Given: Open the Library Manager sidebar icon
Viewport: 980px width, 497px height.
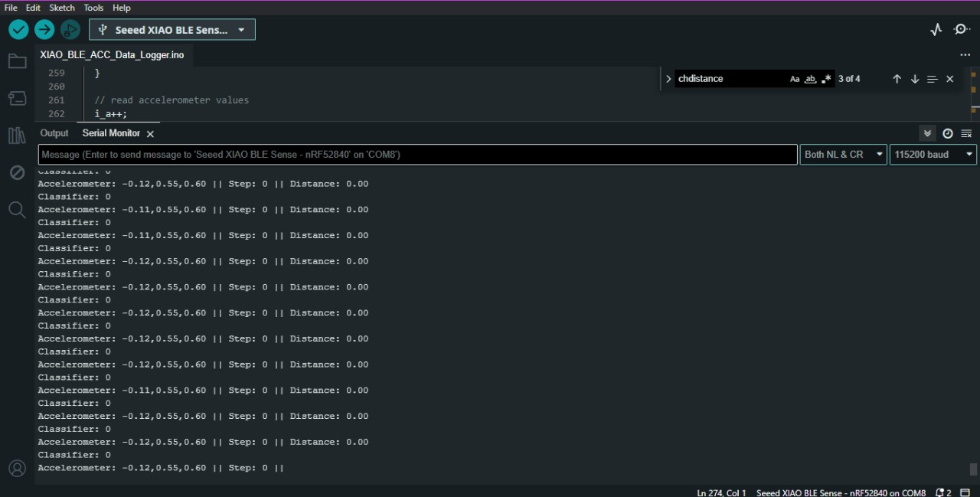Looking at the screenshot, I should point(17,136).
